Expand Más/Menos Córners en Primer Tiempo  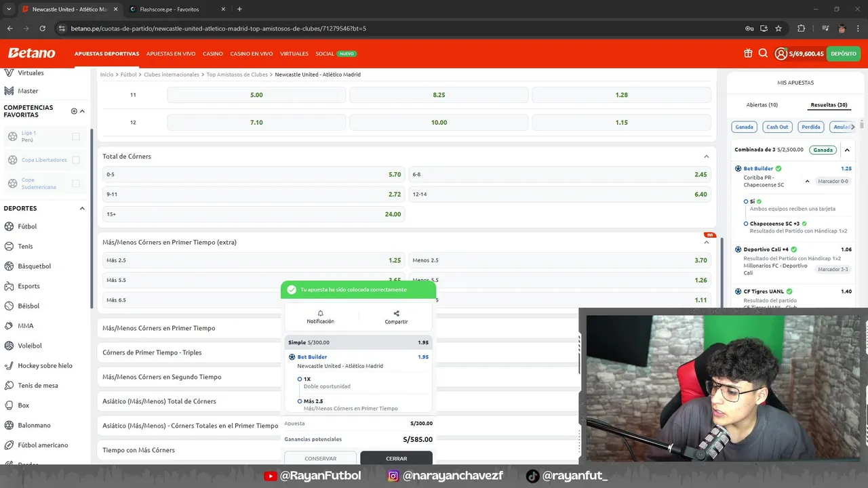tap(159, 328)
